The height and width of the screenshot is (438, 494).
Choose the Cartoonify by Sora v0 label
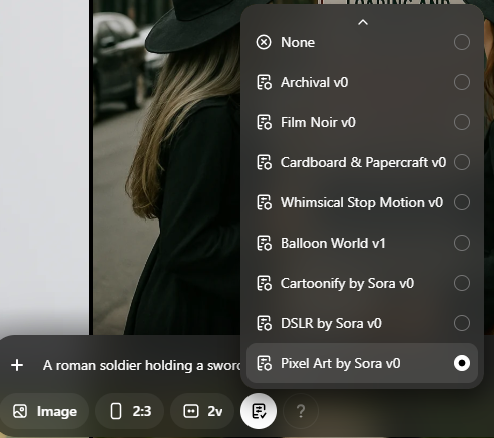(x=347, y=283)
